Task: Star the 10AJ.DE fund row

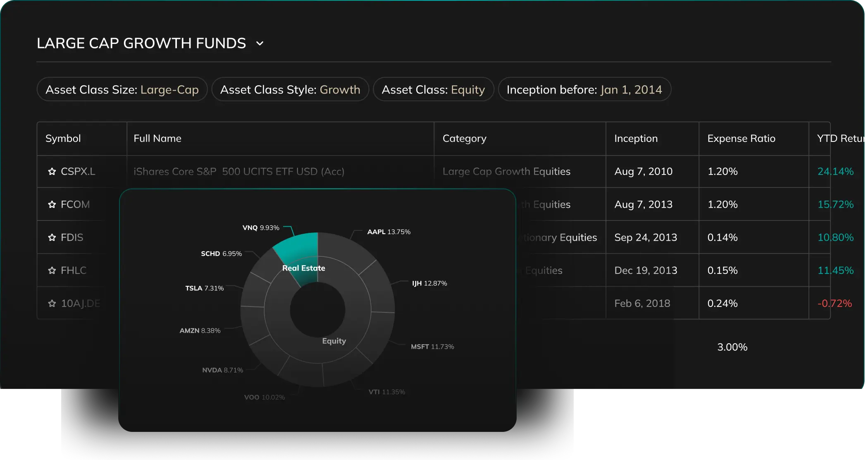Action: pos(52,304)
